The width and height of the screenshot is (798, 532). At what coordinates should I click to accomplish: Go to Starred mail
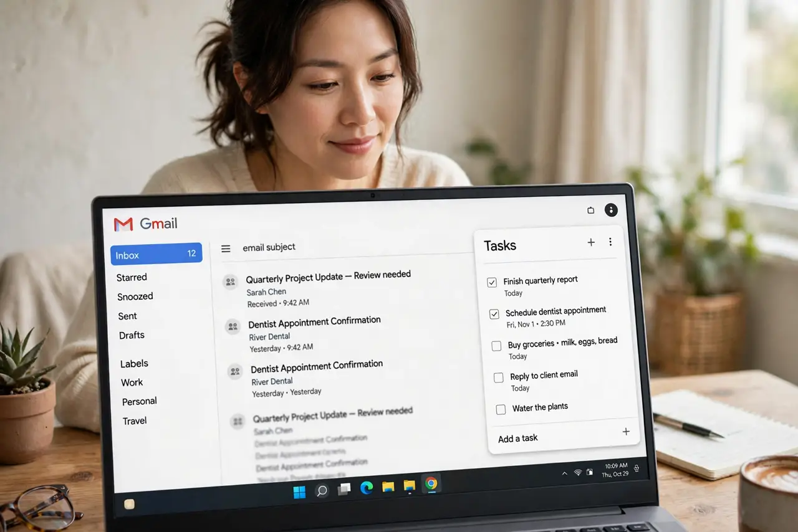tap(132, 277)
